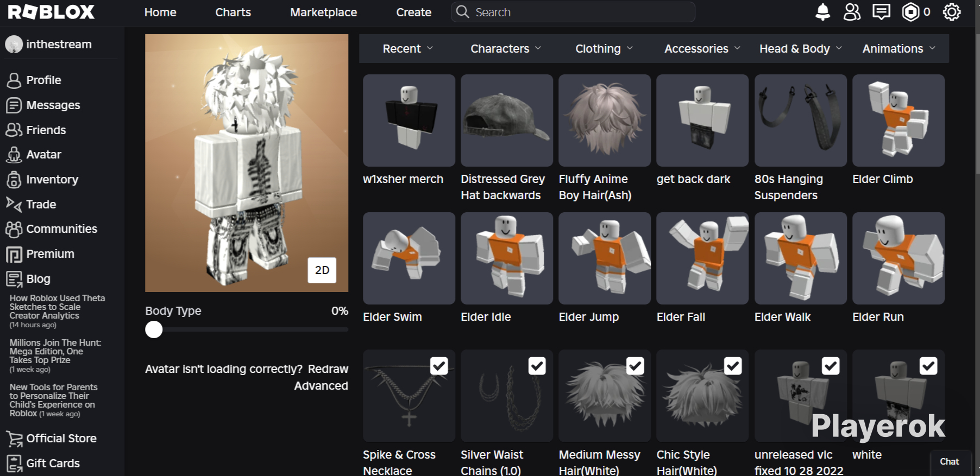
Task: Select the get back dark thumbnail
Action: [702, 120]
